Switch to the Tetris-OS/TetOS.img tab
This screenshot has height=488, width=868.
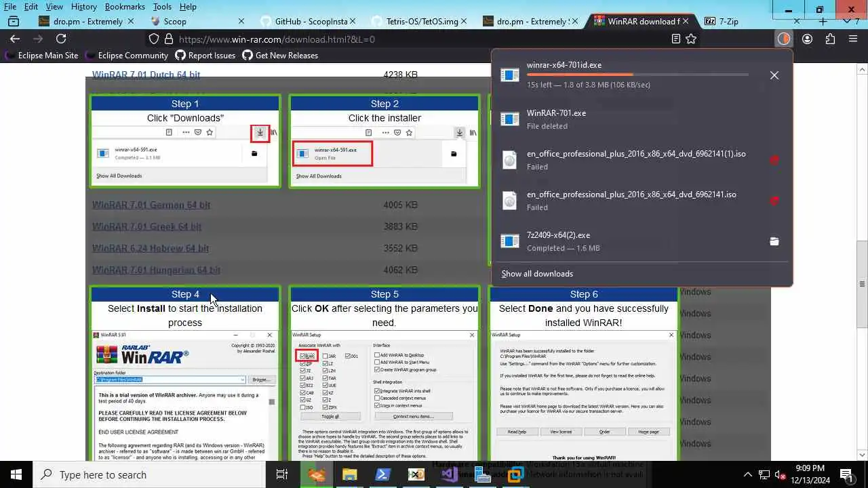[420, 21]
